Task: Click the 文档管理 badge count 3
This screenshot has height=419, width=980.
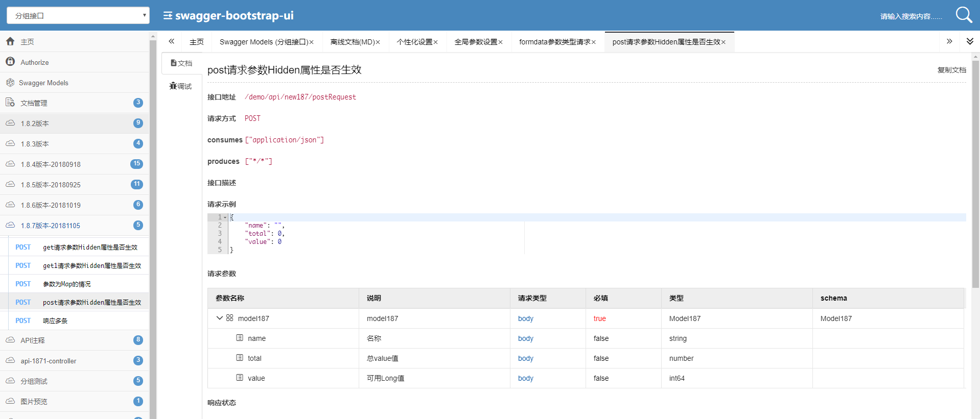Action: 138,103
